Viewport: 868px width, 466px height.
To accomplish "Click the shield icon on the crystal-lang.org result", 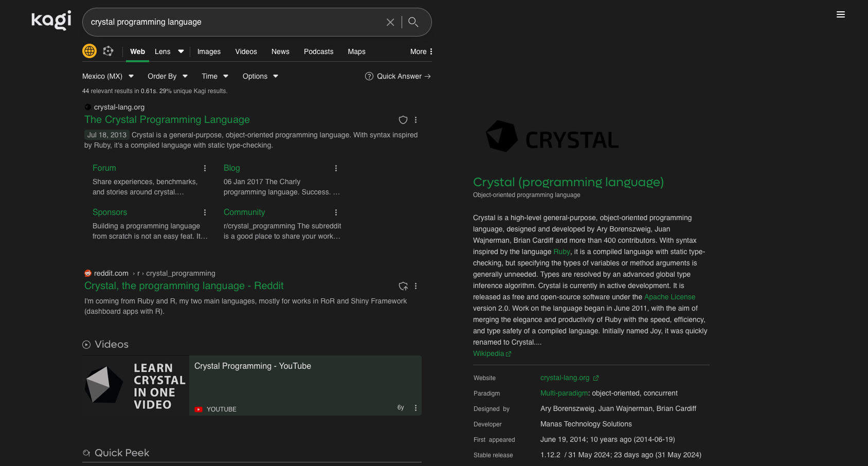I will [x=403, y=120].
